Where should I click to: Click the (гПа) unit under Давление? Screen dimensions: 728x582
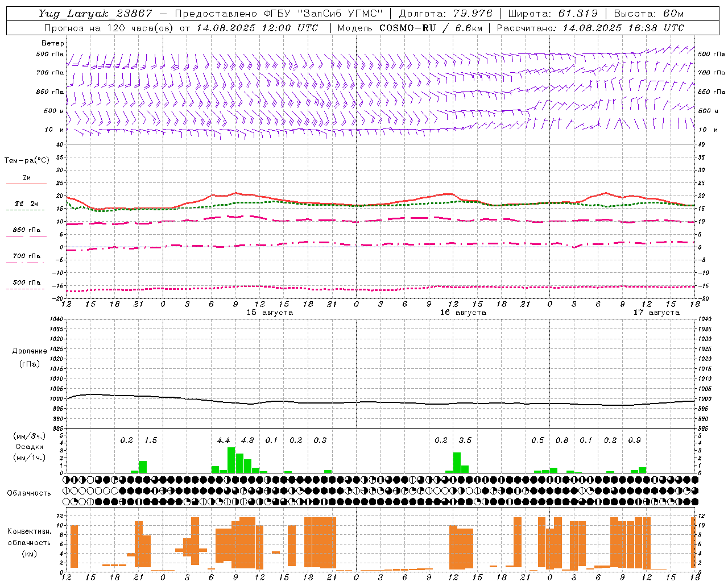(x=30, y=364)
